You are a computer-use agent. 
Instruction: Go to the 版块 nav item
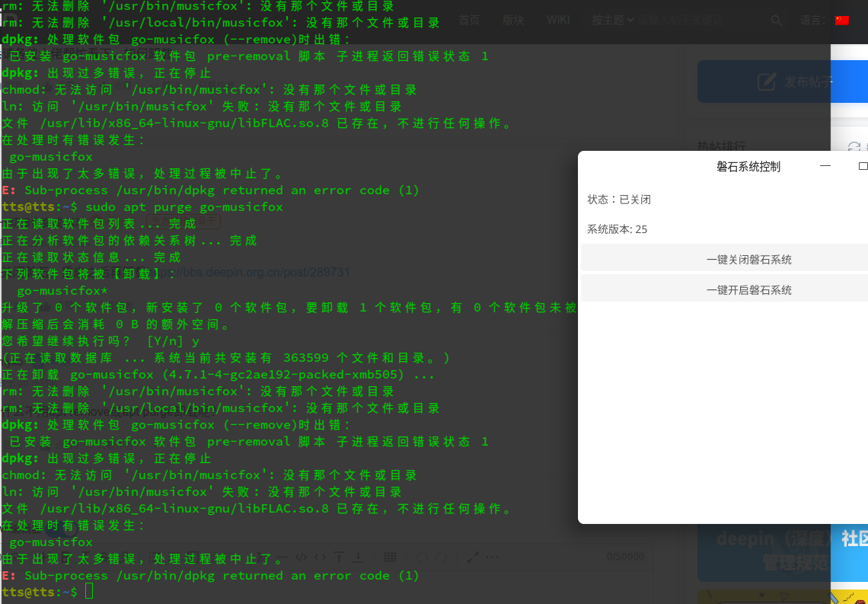(513, 21)
